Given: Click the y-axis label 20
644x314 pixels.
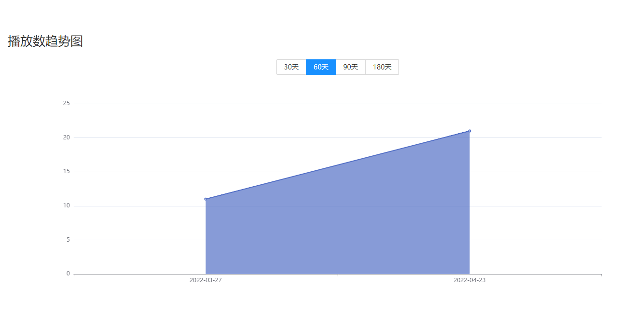Looking at the screenshot, I should click(x=67, y=137).
